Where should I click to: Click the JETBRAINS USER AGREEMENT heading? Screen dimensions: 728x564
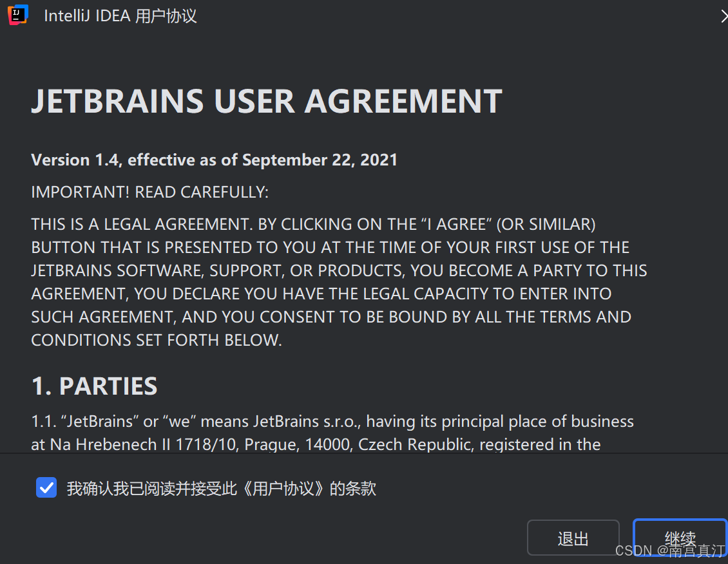(267, 101)
